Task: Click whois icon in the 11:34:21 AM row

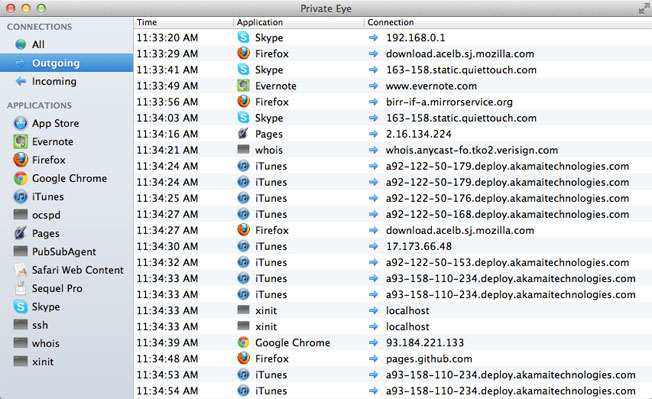Action: (x=243, y=149)
